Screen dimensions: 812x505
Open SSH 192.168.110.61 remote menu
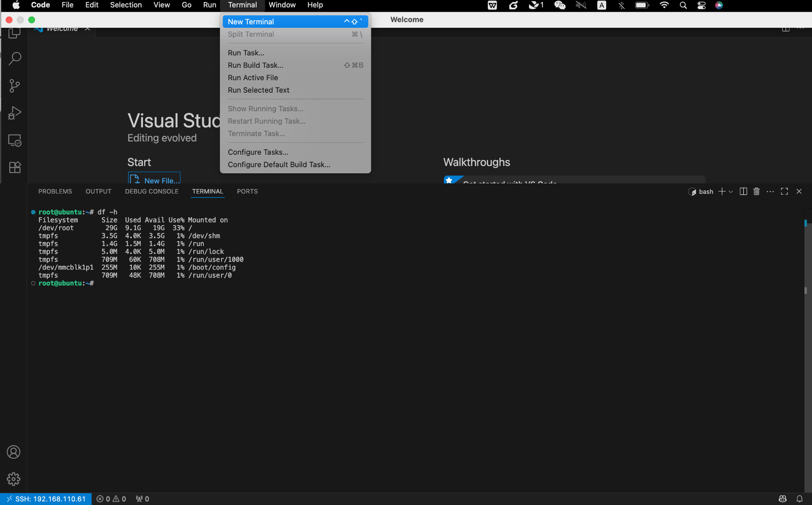46,499
